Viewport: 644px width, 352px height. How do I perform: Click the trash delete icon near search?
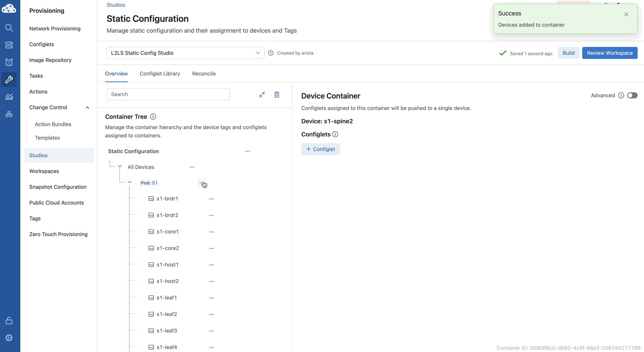[x=277, y=95]
